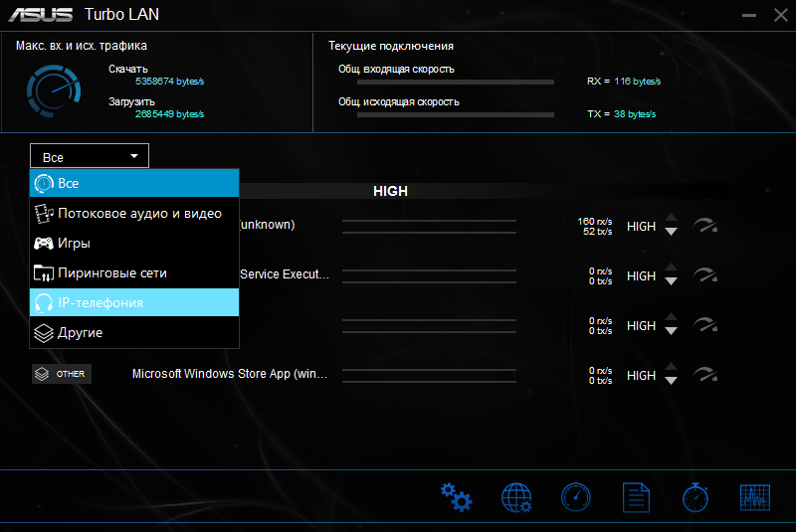Open the speedometer gauge icon in the bottom toolbar
The image size is (796, 532).
coord(576,497)
